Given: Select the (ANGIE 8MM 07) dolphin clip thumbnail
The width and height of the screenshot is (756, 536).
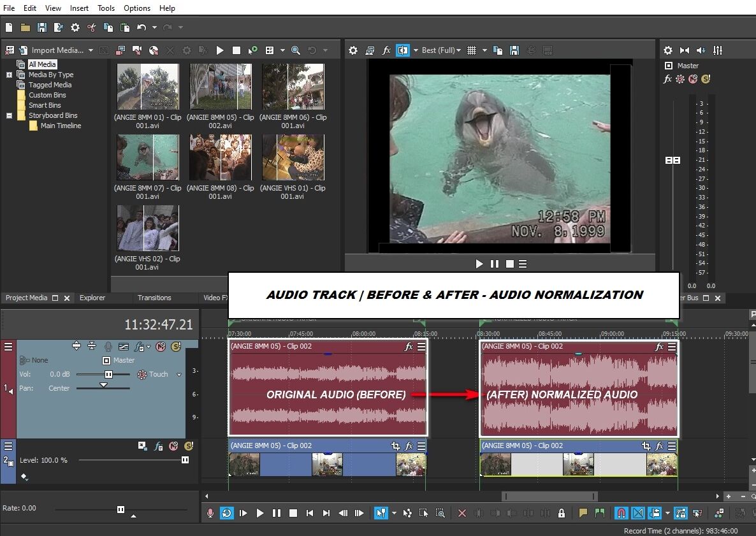Looking at the screenshot, I should tap(147, 157).
